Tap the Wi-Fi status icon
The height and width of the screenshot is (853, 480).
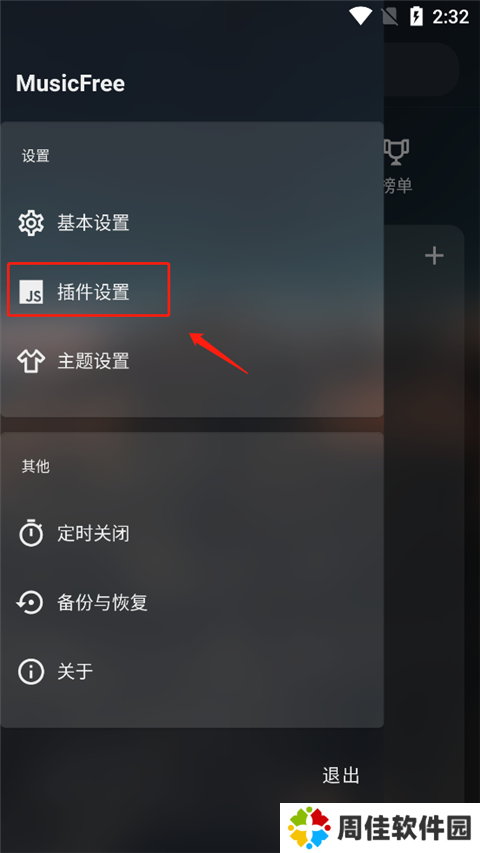tap(360, 16)
